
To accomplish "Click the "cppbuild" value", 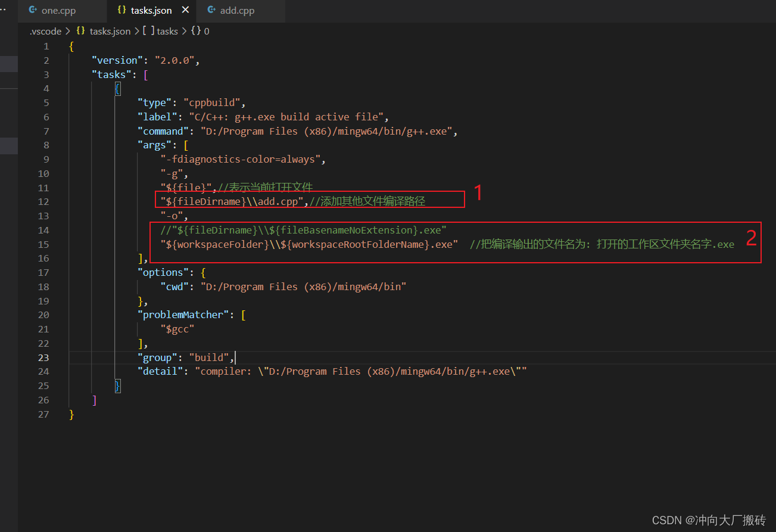I will pyautogui.click(x=211, y=102).
